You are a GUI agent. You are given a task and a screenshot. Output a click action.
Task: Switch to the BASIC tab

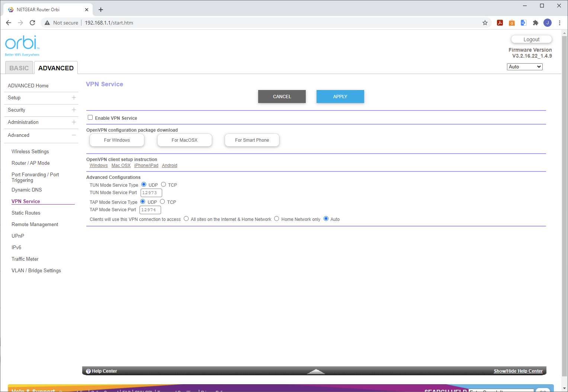click(x=19, y=68)
